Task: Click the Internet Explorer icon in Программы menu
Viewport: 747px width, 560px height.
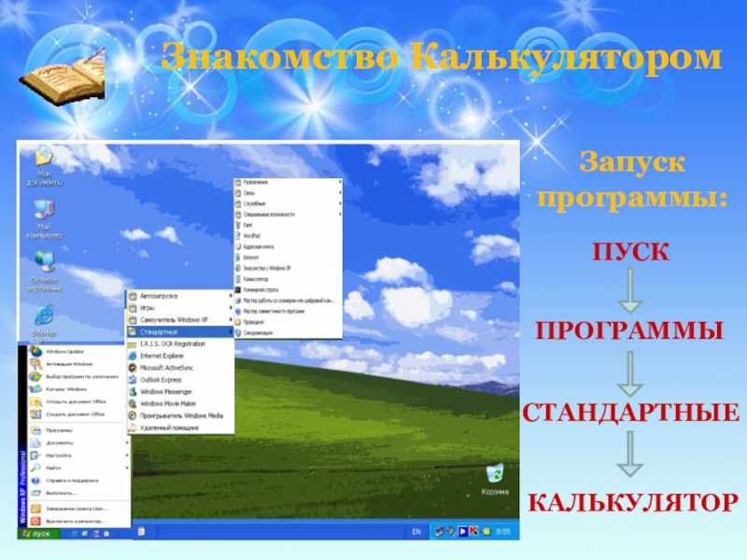Action: coord(133,356)
